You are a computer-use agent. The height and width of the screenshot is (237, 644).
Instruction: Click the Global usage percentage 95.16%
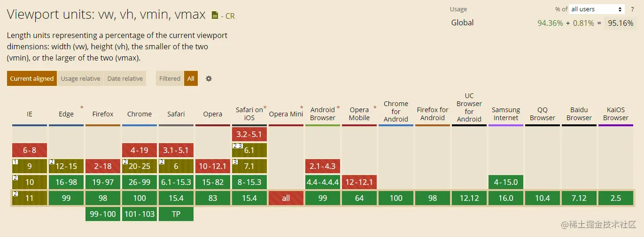[620, 23]
